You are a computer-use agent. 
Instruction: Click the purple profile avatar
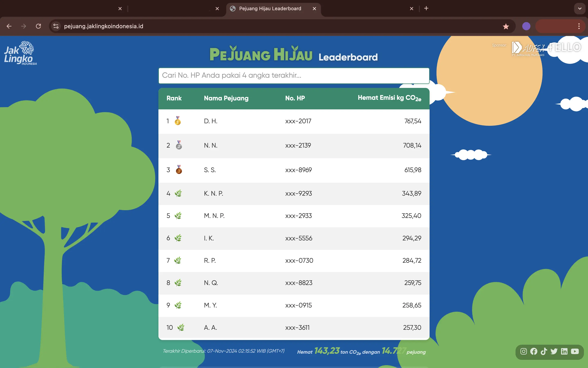(526, 26)
